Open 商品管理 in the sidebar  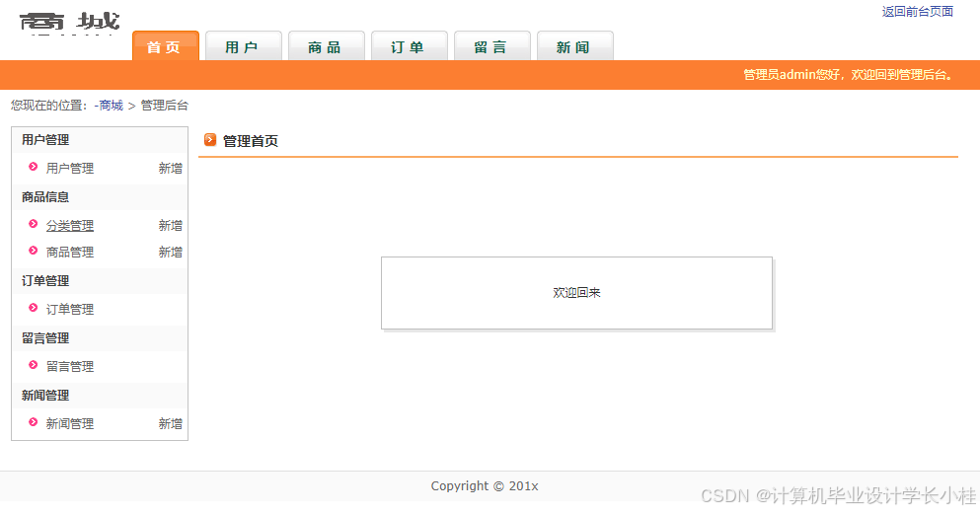(70, 252)
